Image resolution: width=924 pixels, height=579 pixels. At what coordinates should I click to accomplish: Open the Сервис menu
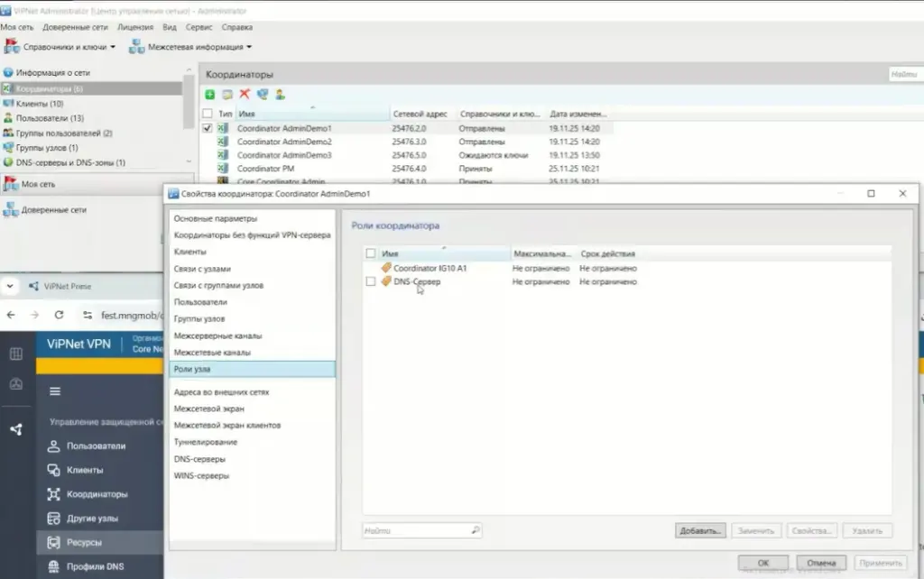(199, 27)
